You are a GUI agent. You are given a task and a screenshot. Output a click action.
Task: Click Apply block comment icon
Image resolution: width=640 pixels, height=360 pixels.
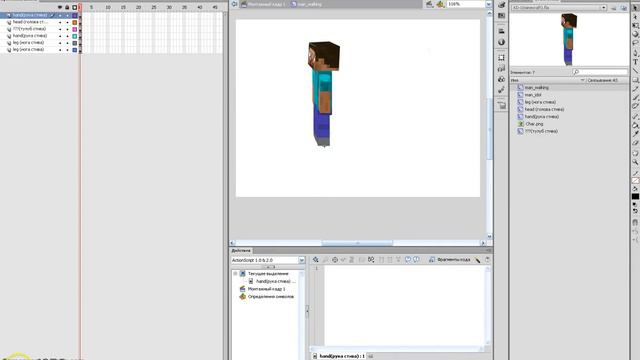(407, 260)
